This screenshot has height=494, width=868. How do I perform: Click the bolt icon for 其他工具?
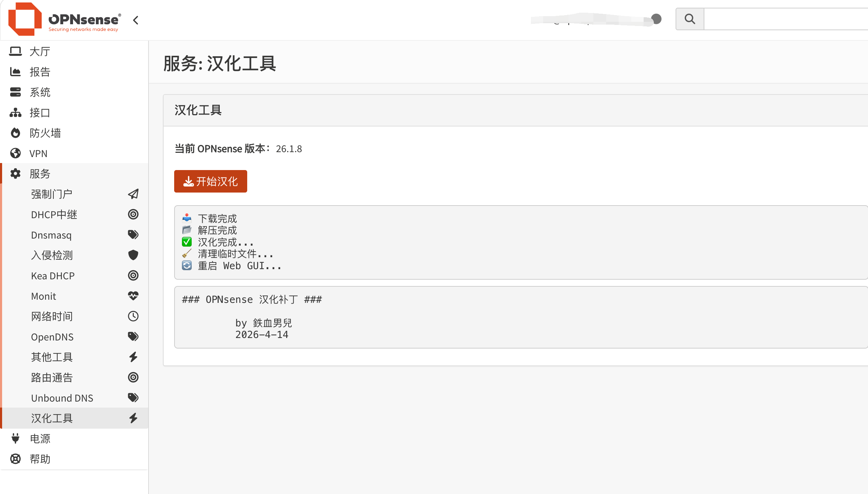click(x=133, y=357)
